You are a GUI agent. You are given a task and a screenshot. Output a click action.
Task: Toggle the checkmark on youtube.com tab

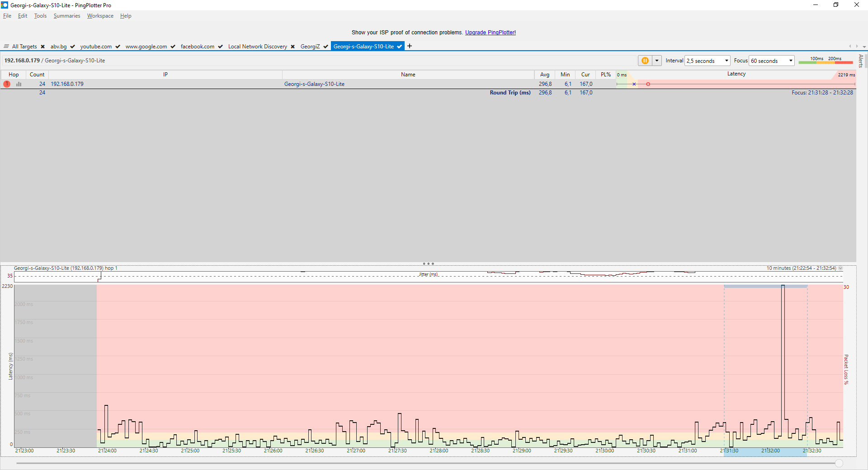[x=118, y=47]
